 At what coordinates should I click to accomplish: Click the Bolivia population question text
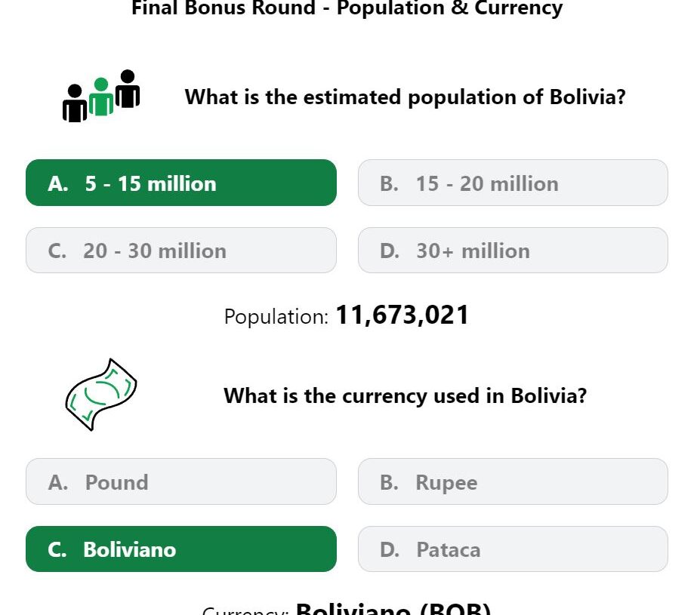point(406,97)
